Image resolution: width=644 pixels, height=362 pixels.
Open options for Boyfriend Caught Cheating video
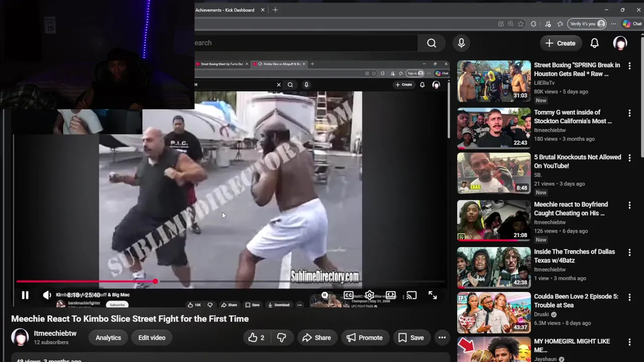[x=629, y=205]
